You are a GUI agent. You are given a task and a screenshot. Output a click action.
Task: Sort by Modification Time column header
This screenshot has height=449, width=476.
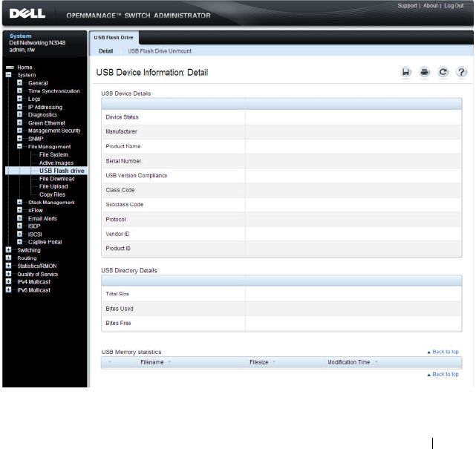pos(349,362)
